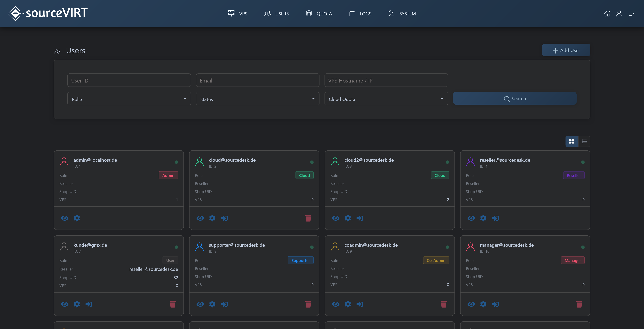Log in as cloud@sourcedesk.de user
The width and height of the screenshot is (644, 329).
click(224, 218)
